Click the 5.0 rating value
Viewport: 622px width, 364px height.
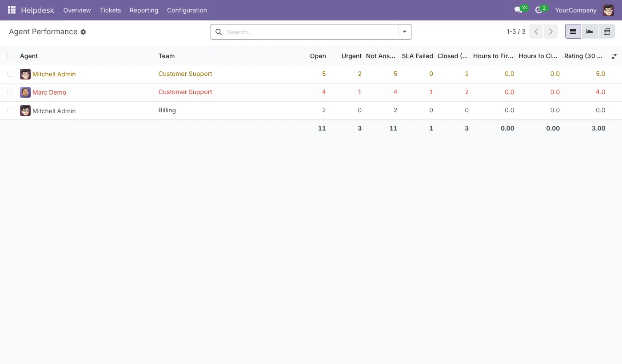click(x=600, y=74)
